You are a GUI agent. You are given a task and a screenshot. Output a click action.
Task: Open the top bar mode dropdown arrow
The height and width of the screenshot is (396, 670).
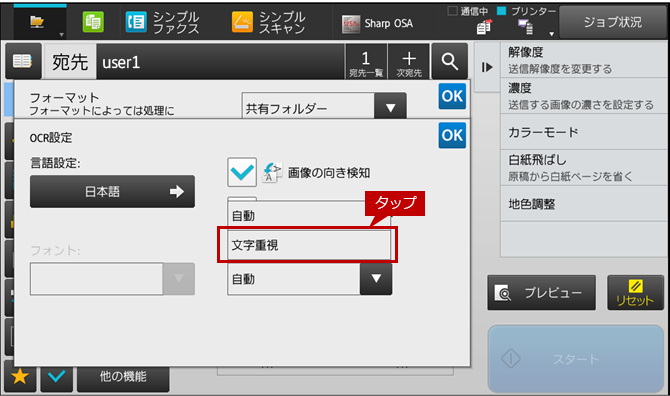click(62, 35)
